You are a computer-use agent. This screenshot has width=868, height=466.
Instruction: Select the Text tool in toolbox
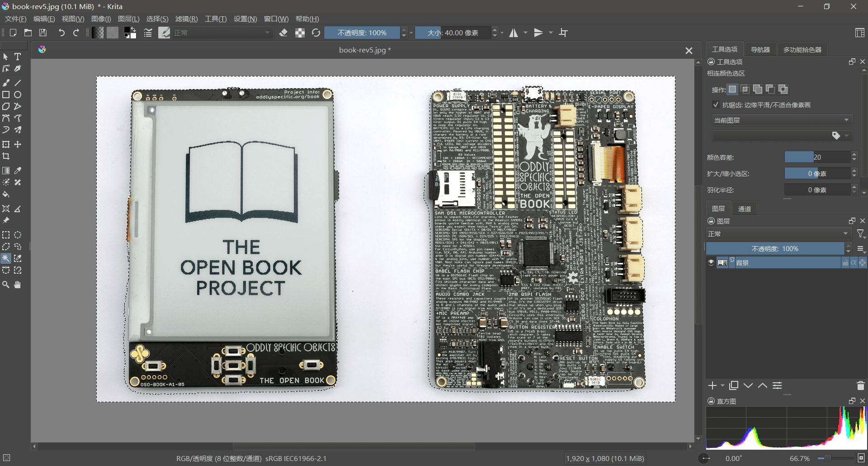coord(18,57)
